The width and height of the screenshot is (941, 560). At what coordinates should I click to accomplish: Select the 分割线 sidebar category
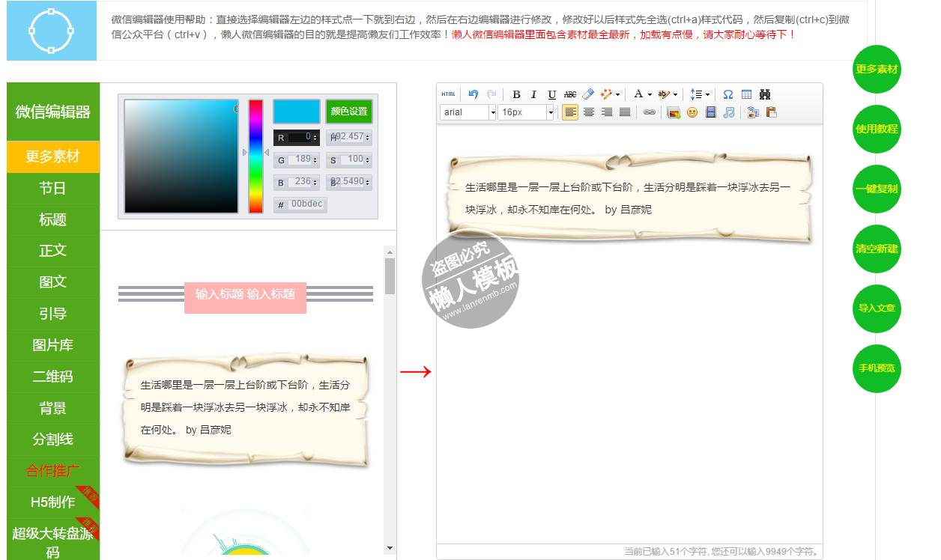point(53,439)
